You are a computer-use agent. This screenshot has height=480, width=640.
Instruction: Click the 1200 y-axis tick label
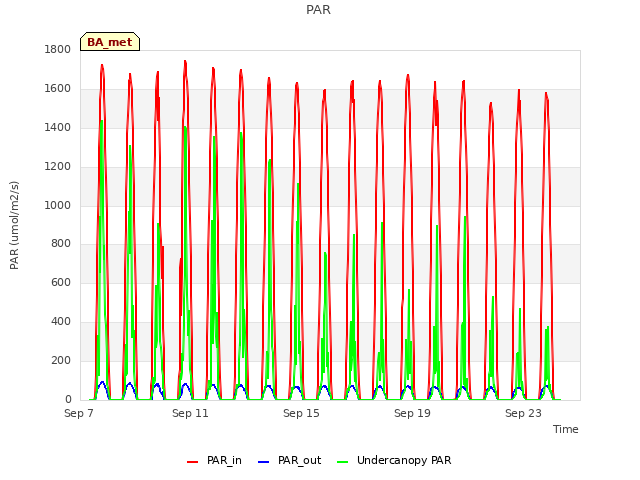point(58,167)
